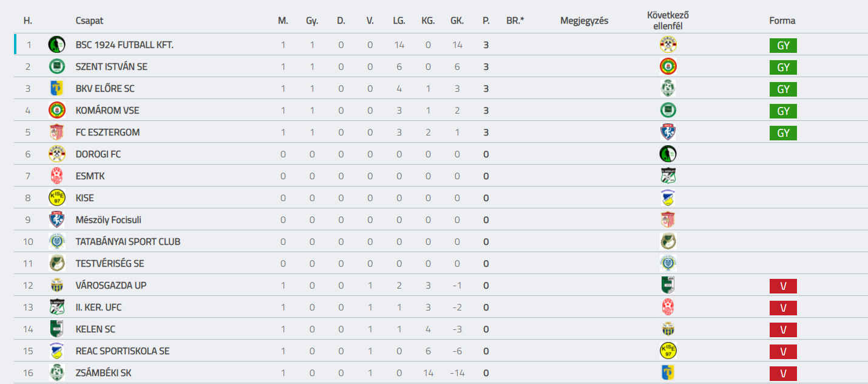Click next opponent crest in BSC 1924 row
This screenshot has height=384, width=868.
coord(668,45)
